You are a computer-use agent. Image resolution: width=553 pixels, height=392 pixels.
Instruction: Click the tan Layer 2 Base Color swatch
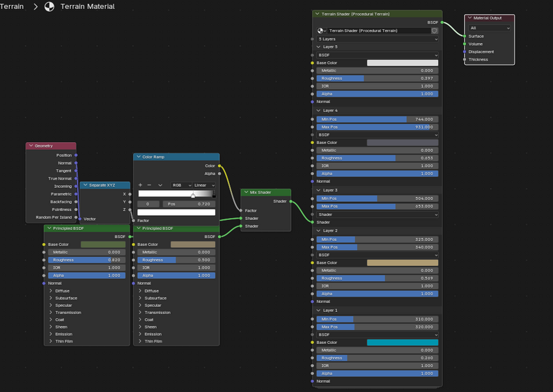click(x=403, y=262)
